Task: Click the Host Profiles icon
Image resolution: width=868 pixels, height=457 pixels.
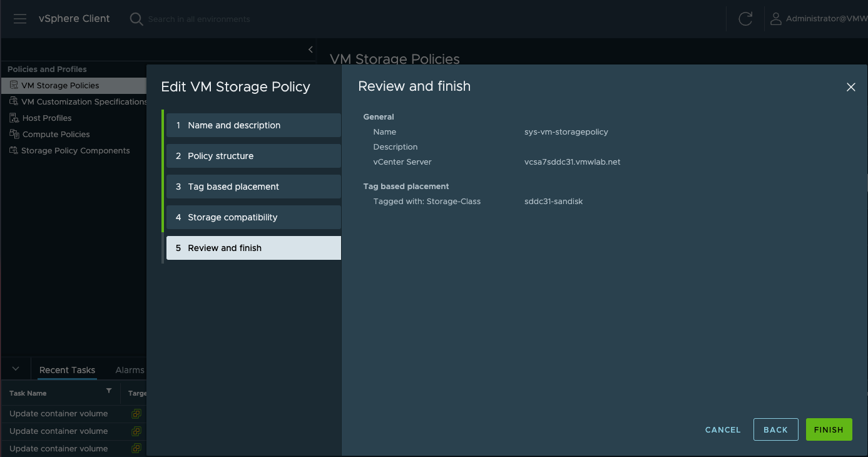Action: (14, 118)
